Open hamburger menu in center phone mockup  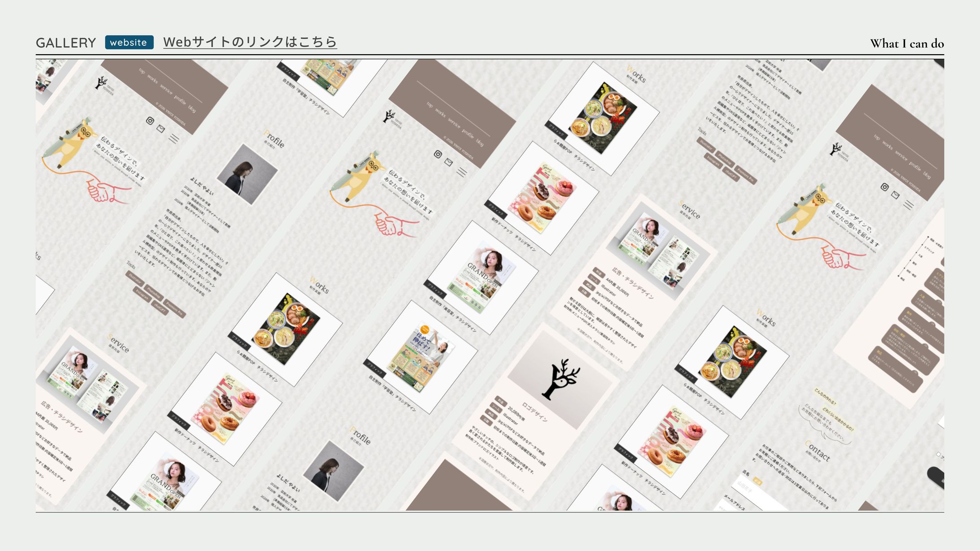click(x=462, y=172)
